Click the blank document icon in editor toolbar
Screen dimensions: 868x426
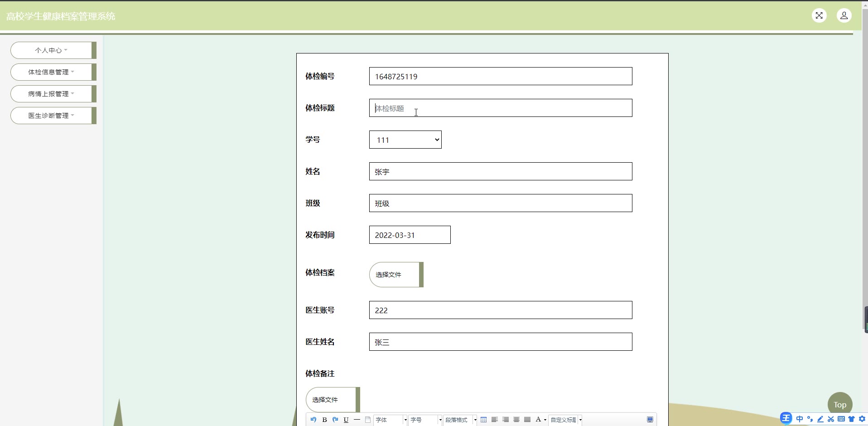[x=368, y=420]
